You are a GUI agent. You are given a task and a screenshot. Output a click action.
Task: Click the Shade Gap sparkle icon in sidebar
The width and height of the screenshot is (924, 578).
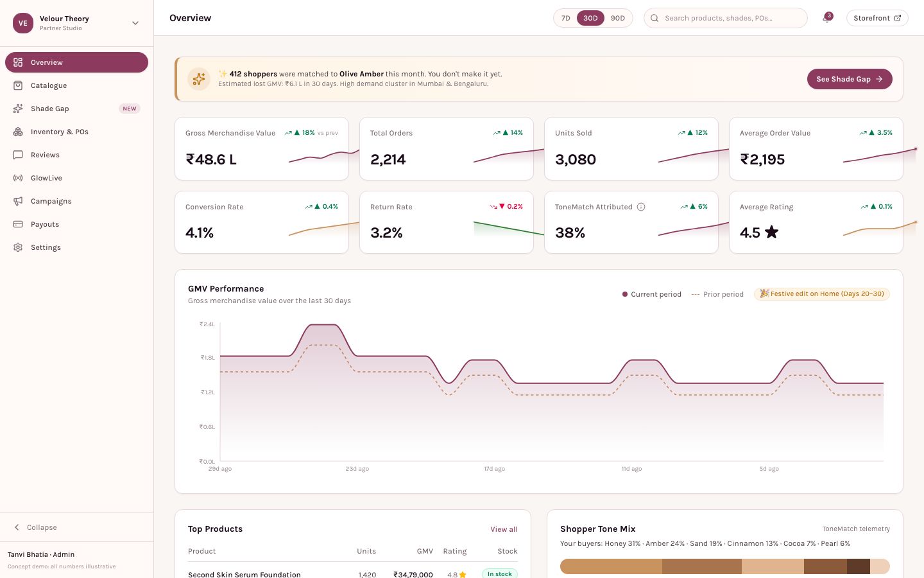pos(18,109)
